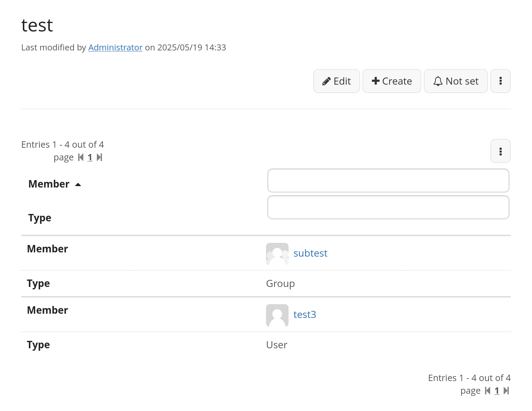532x411 pixels.
Task: Select page 1 in top pagination
Action: click(x=90, y=157)
